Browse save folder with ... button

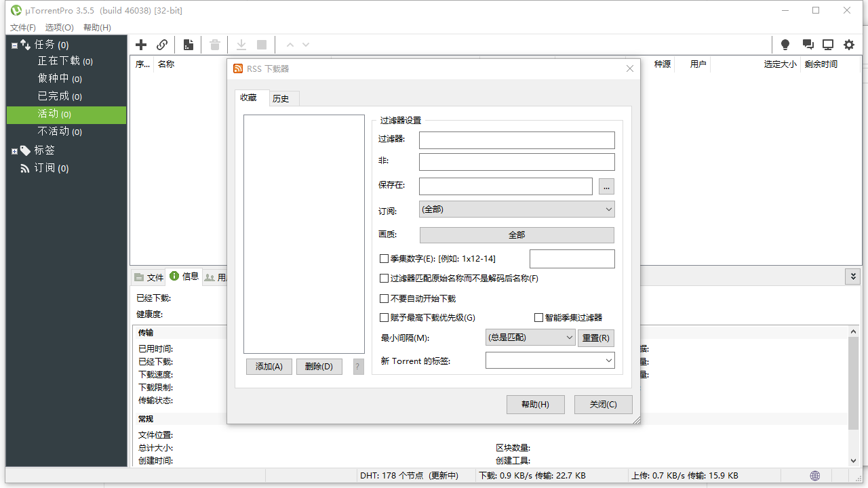pos(606,186)
